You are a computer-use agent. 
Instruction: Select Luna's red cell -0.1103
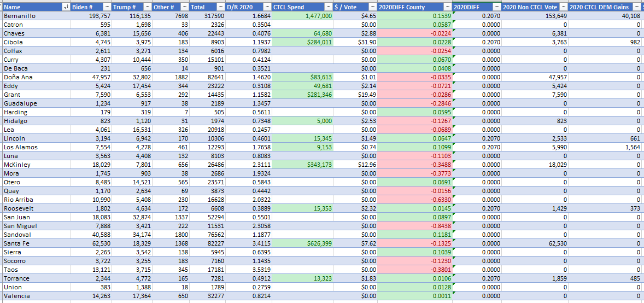[x=415, y=156]
